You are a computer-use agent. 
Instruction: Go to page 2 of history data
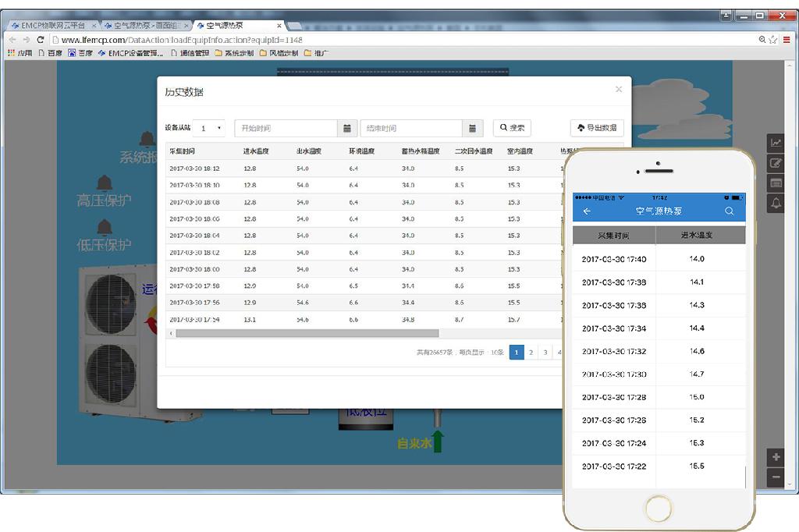point(531,353)
